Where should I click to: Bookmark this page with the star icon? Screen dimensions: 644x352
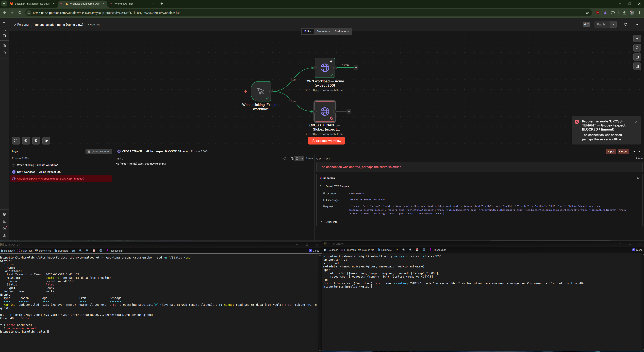click(587, 13)
